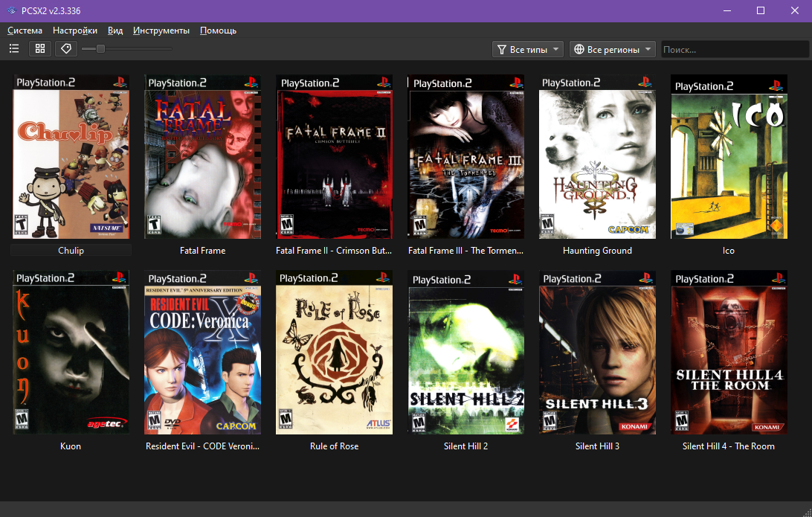
Task: Click the PCSX2 app icon in title bar
Action: point(11,10)
